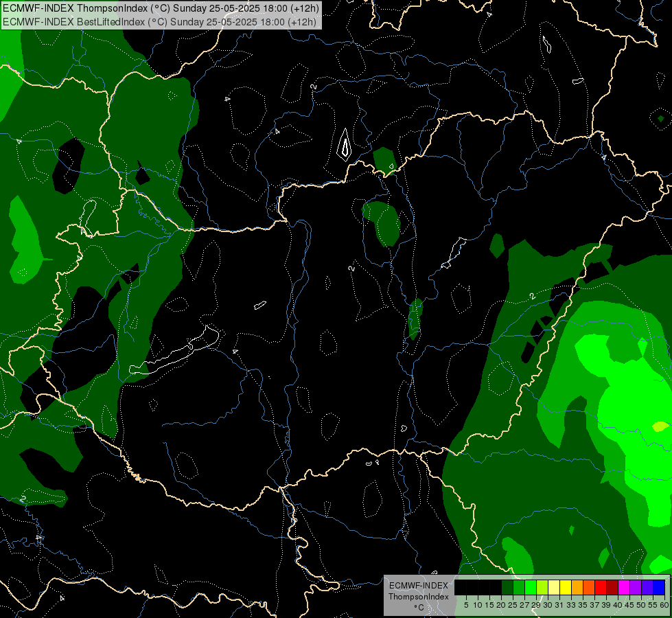Viewport: 672px width, 618px height.
Task: Click the bright red 37–39 legend swatch
Action: tap(601, 587)
